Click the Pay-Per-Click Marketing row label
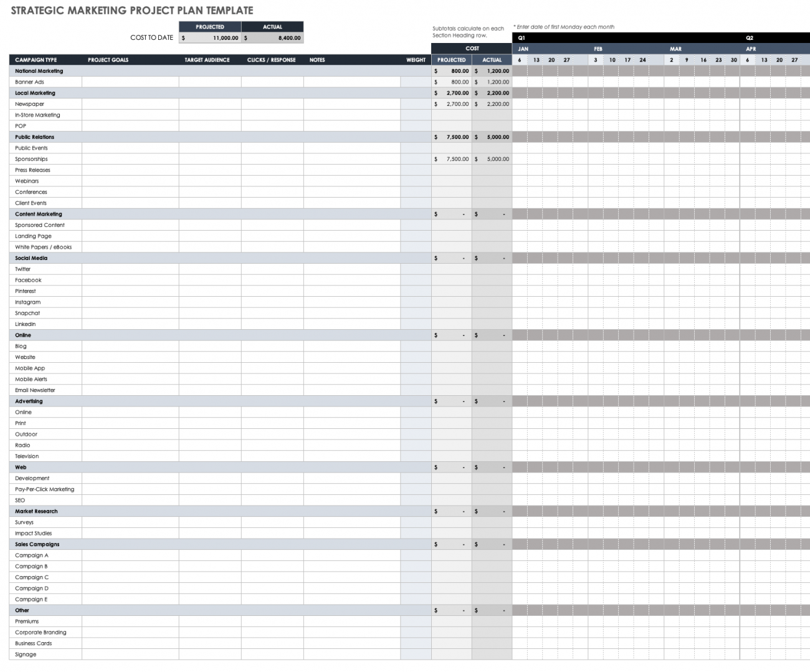 (45, 489)
